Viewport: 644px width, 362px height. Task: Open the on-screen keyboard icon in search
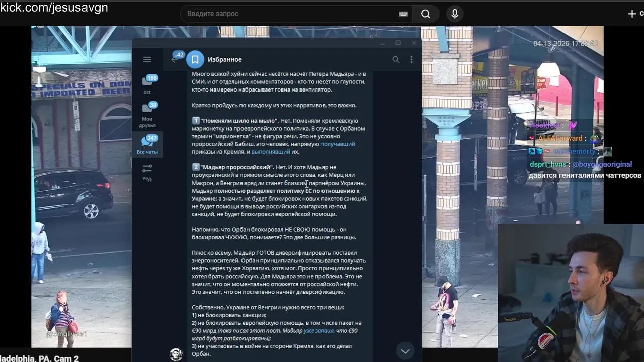[x=403, y=14]
